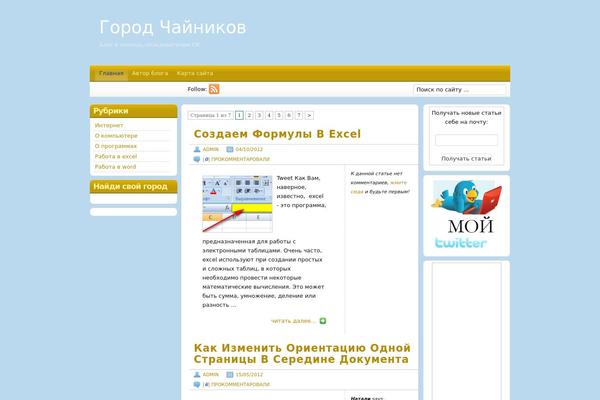The image size is (600, 400).
Task: Open the О программах category
Action: (116, 146)
